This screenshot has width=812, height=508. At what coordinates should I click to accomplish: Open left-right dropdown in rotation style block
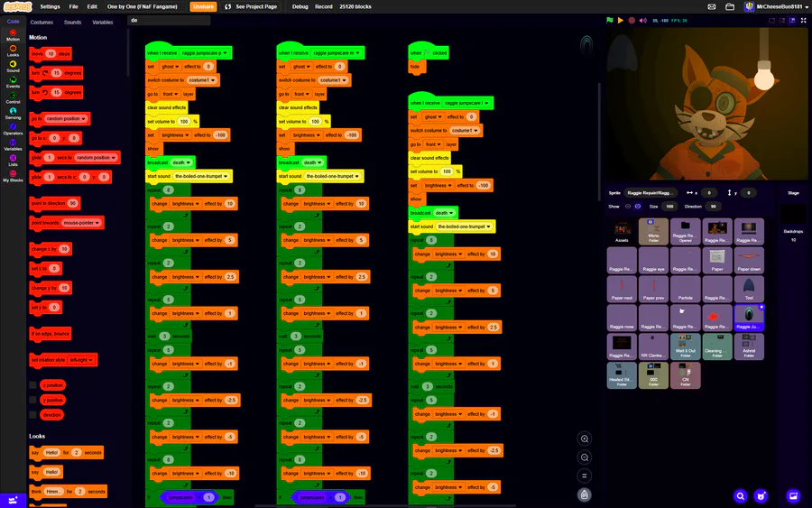(81, 360)
